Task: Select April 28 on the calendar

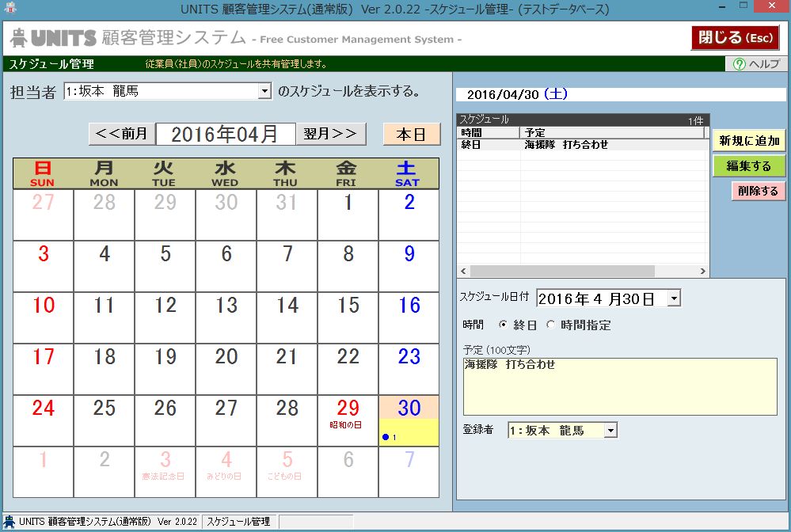Action: [x=287, y=420]
